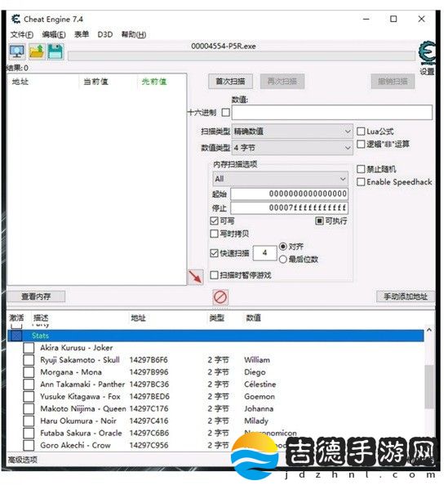Open the D3D menu

105,34
